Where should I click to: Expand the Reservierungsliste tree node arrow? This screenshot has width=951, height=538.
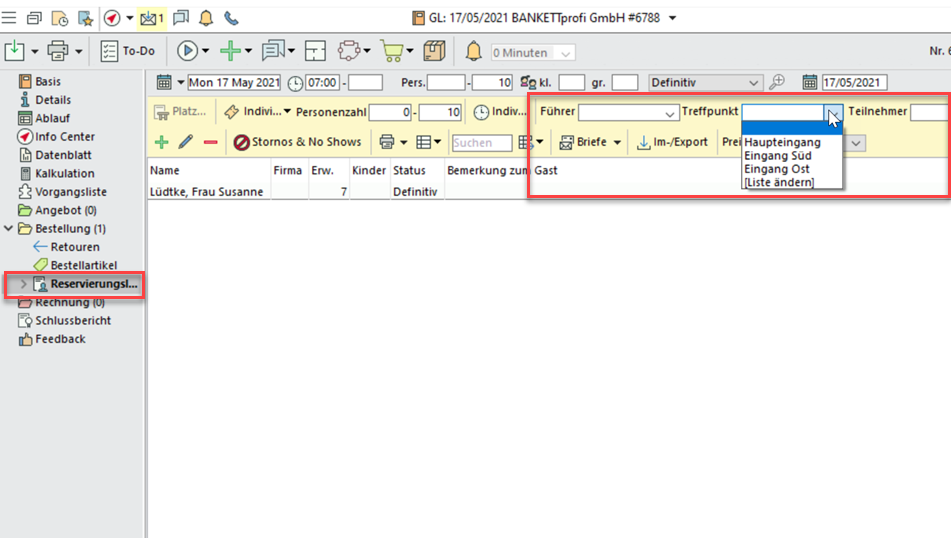tap(25, 285)
